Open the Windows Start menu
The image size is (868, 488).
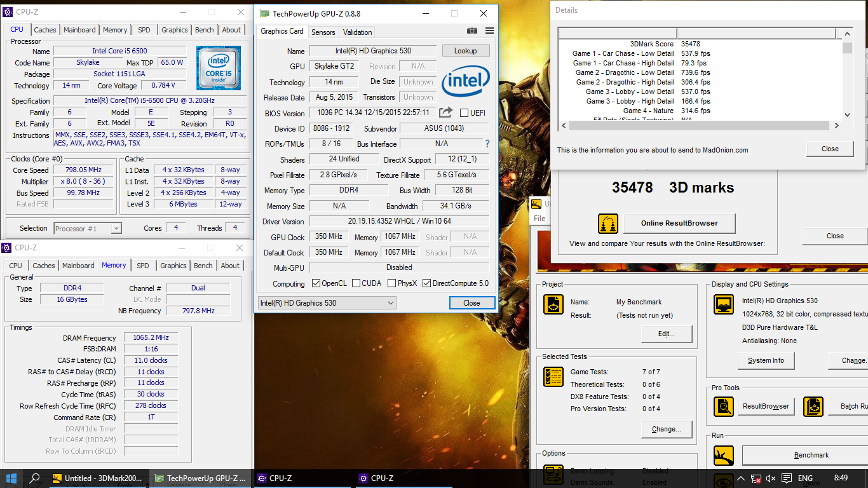point(11,478)
